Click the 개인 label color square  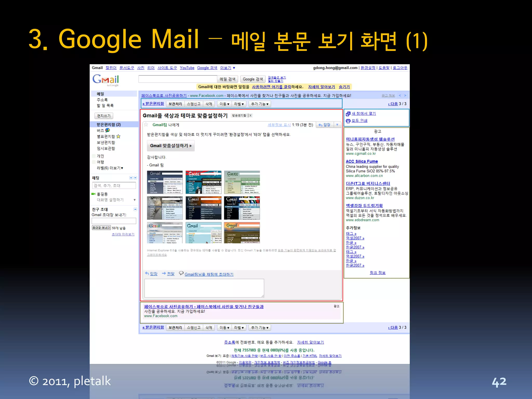pyautogui.click(x=94, y=156)
